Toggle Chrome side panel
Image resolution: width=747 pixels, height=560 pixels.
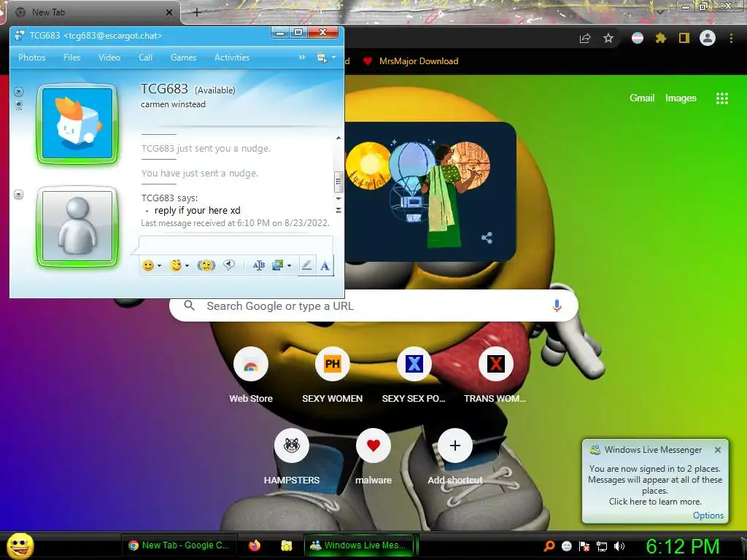pos(684,38)
